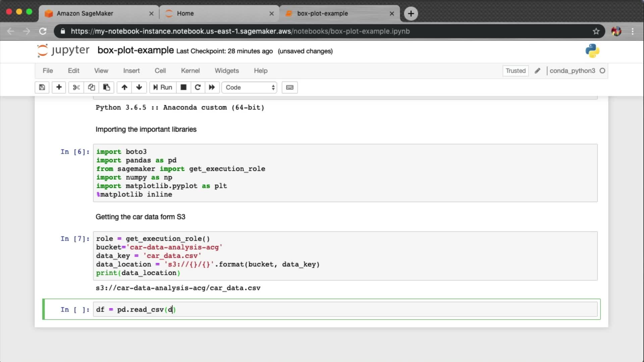
Task: Restart the kernel icon
Action: pos(198,87)
